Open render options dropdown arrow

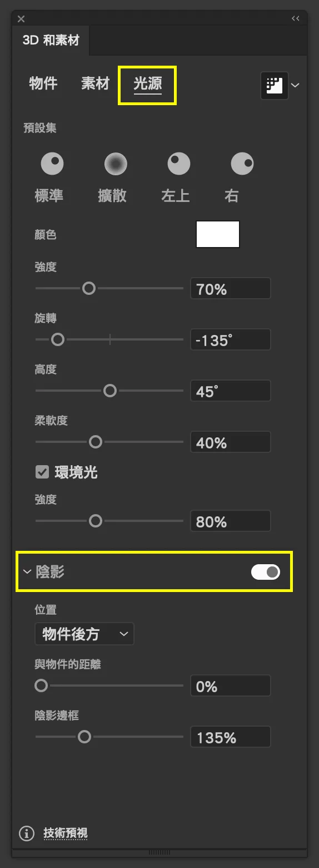[x=296, y=86]
